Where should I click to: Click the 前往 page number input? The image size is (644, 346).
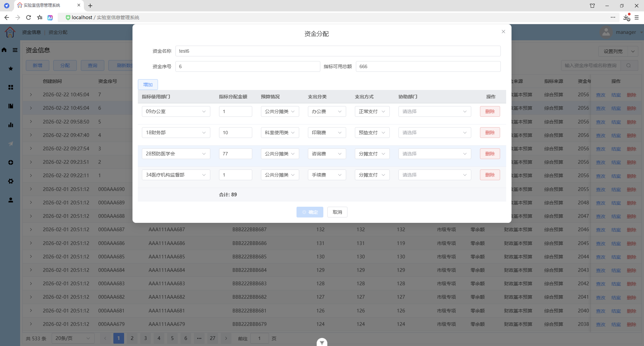click(x=260, y=338)
